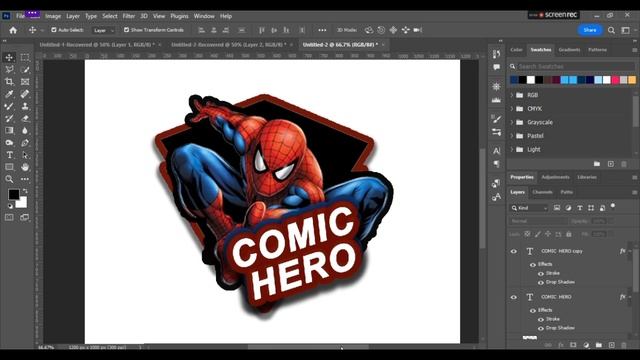
Task: Click the Share button
Action: (x=590, y=30)
